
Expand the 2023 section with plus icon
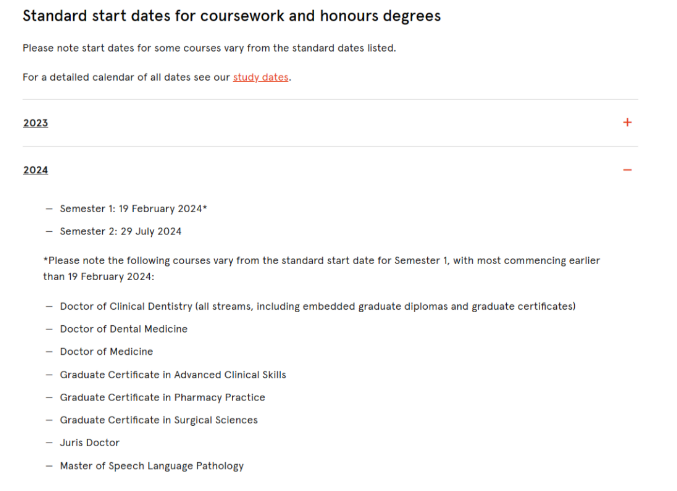pyautogui.click(x=627, y=123)
